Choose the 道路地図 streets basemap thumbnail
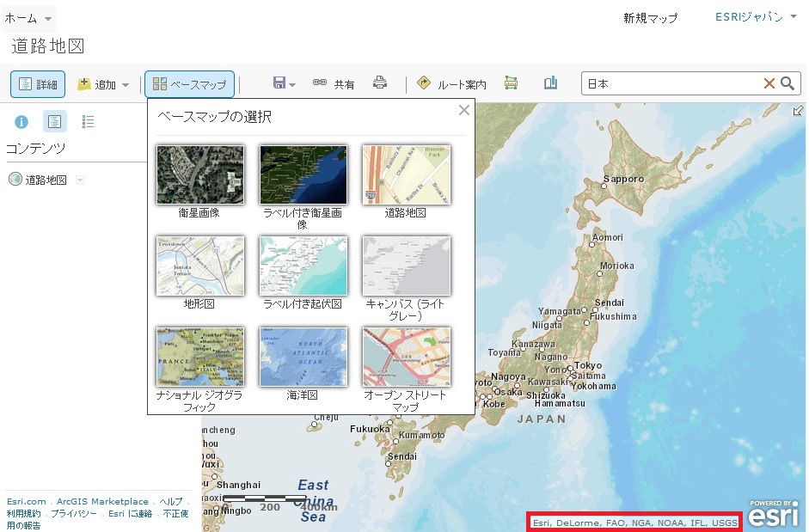809x532 pixels. tap(407, 174)
